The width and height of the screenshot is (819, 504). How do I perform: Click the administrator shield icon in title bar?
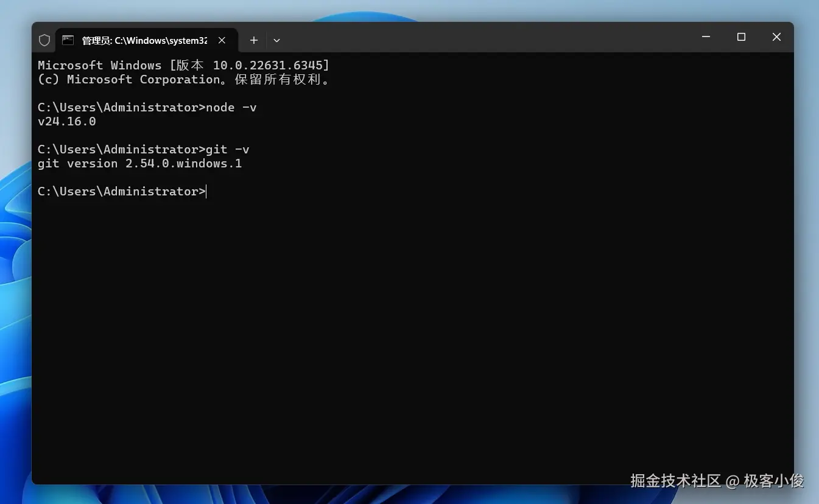click(44, 40)
